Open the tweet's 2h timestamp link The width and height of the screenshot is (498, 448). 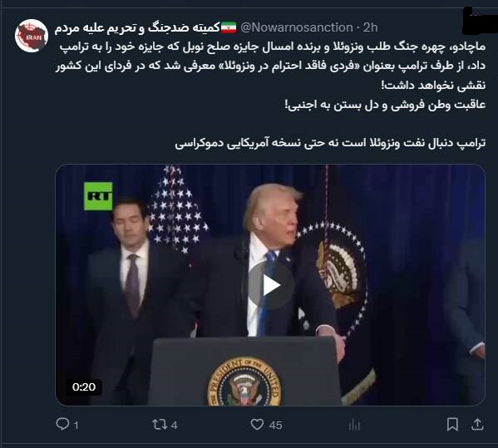[x=370, y=27]
